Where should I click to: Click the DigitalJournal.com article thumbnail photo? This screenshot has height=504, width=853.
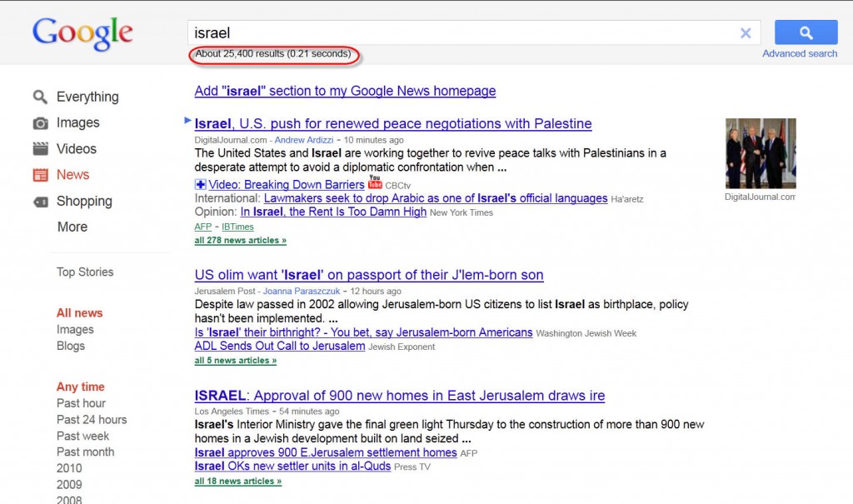(x=759, y=153)
